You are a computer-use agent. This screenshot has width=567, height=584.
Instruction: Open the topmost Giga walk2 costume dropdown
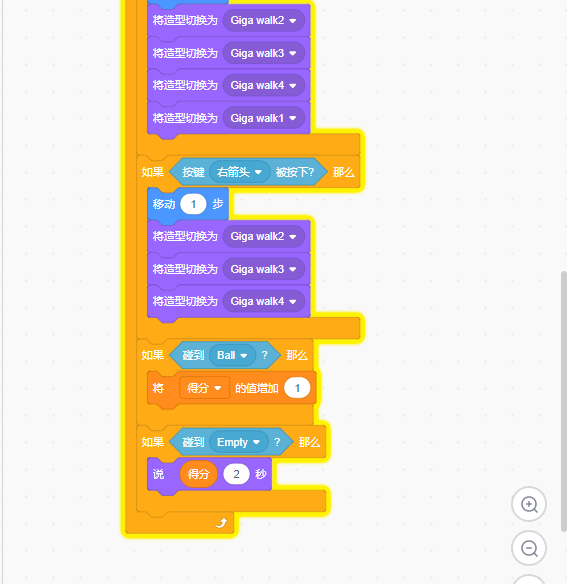[x=263, y=20]
